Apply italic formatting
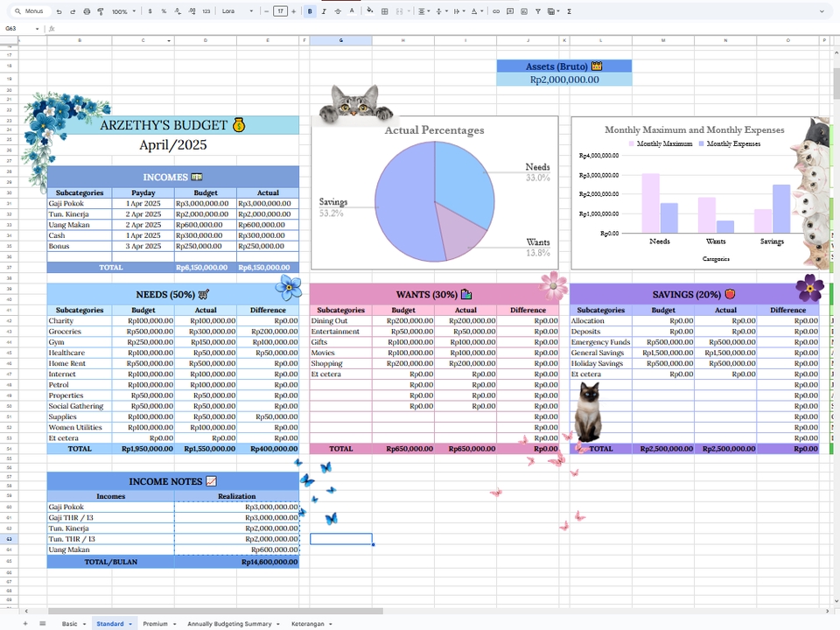This screenshot has width=840, height=630. pyautogui.click(x=323, y=10)
